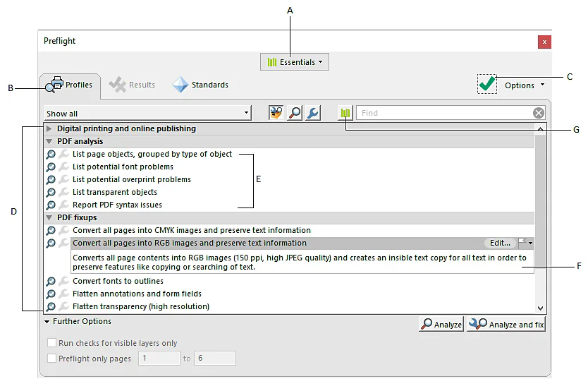The image size is (588, 379).
Task: Click magnifier icon beside Convert to RGB images
Action: pos(51,243)
